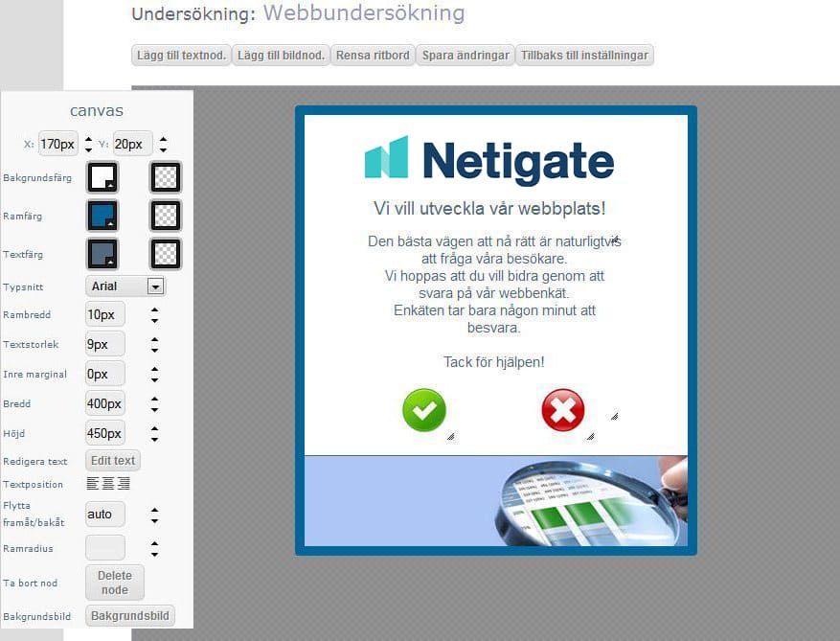Set Textfärg to transparent

166,254
